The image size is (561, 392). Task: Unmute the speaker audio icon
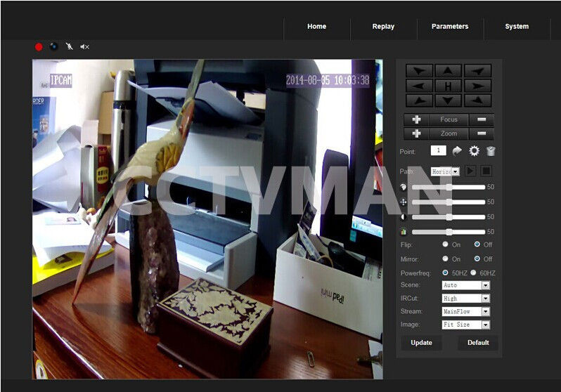point(85,47)
